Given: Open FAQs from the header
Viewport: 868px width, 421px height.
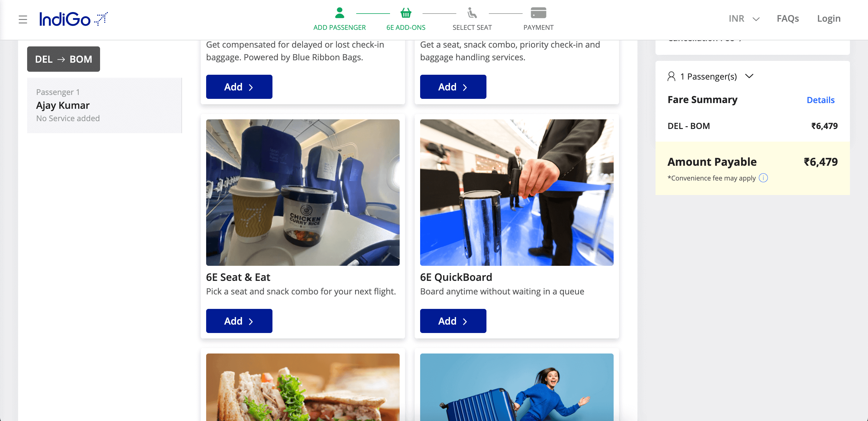Looking at the screenshot, I should [788, 18].
